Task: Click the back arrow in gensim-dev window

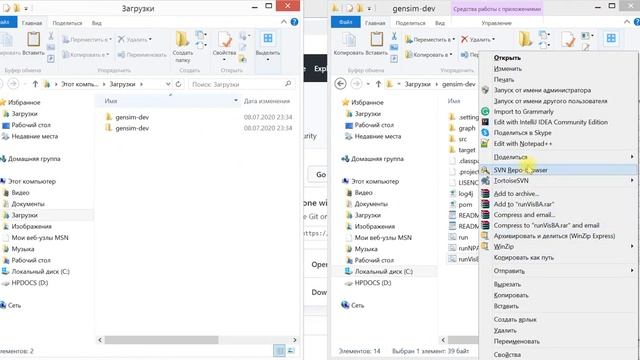Action: click(x=340, y=84)
